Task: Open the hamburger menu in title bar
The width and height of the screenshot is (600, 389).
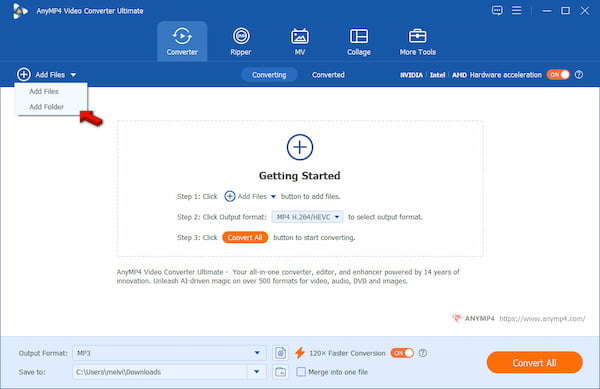Action: (517, 10)
